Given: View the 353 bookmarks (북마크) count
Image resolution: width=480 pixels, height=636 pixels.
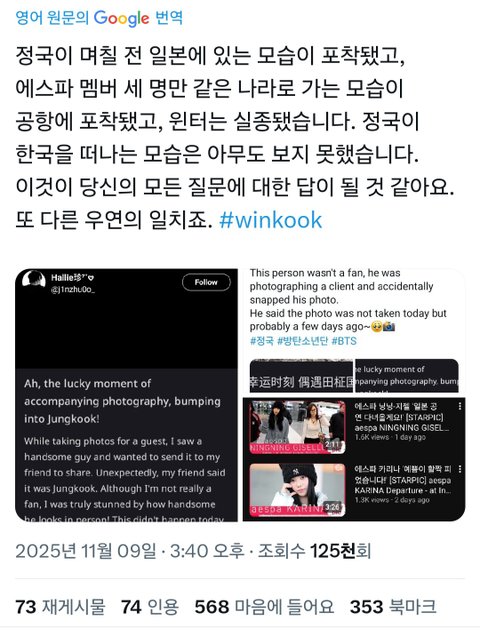Looking at the screenshot, I should pyautogui.click(x=393, y=607).
